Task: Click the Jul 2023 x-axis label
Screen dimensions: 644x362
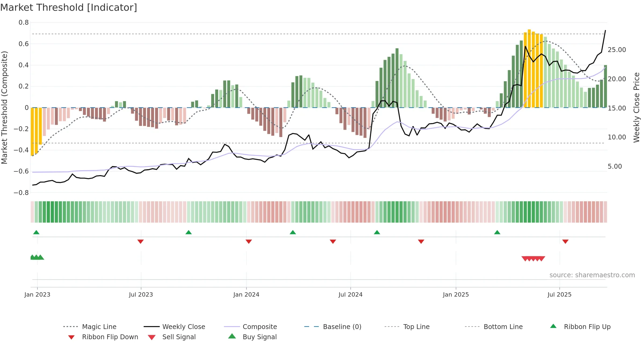Action: pyautogui.click(x=141, y=294)
